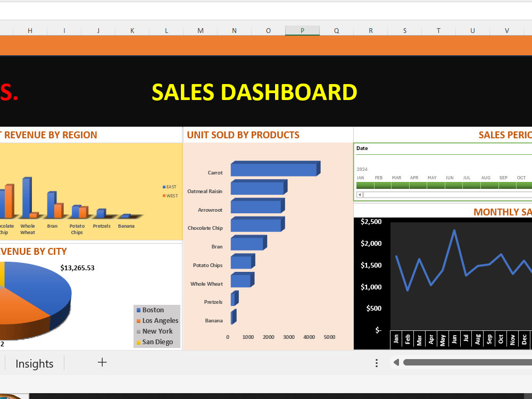Screen dimensions: 532x399
Task: Click the monthly sales line at Jun peak
Action: (x=454, y=231)
